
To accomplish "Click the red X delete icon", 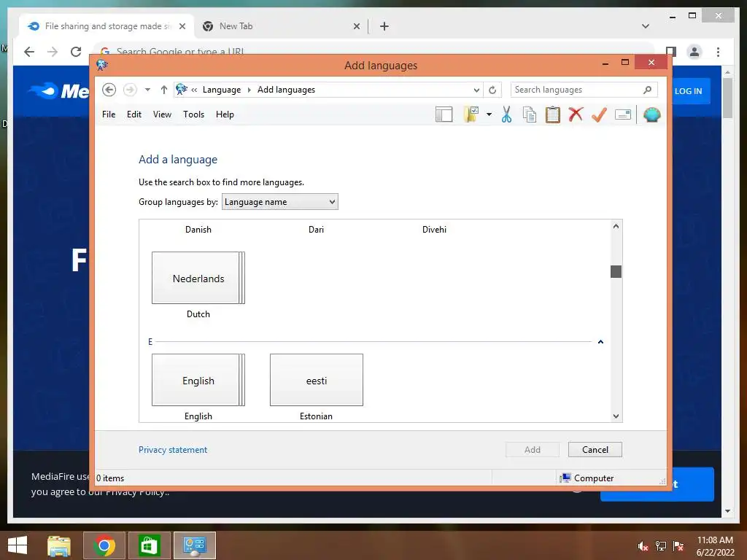I will [x=576, y=114].
